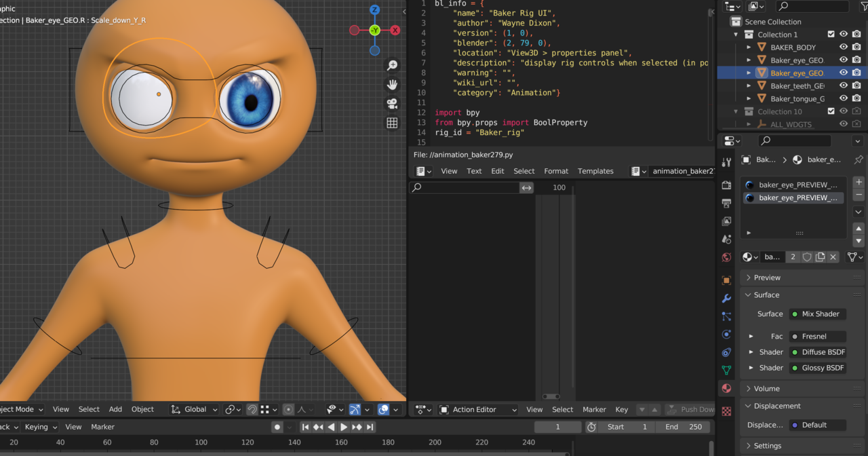
Task: Open the Action Editor mode dropdown
Action: pos(479,409)
